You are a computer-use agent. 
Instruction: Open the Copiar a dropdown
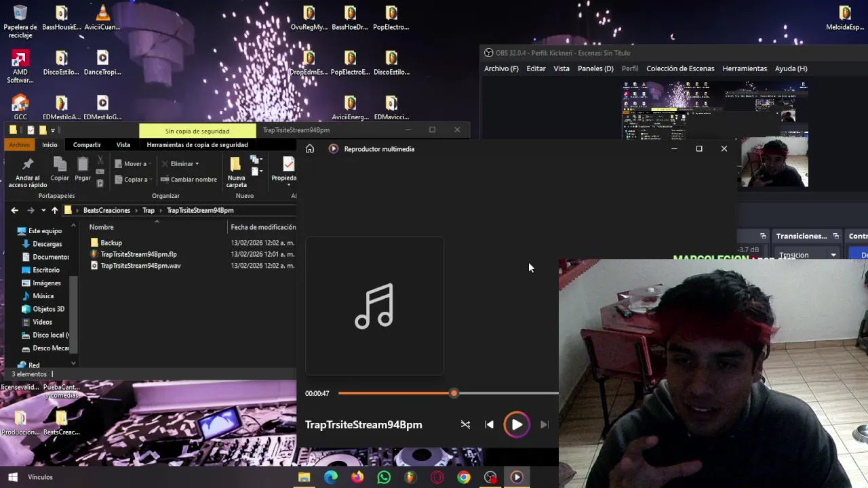[132, 180]
